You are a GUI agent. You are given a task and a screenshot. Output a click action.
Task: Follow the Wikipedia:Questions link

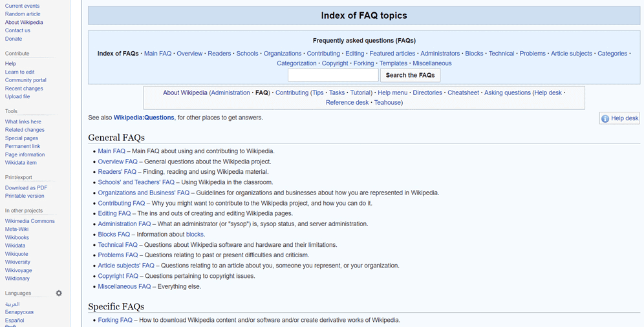144,118
